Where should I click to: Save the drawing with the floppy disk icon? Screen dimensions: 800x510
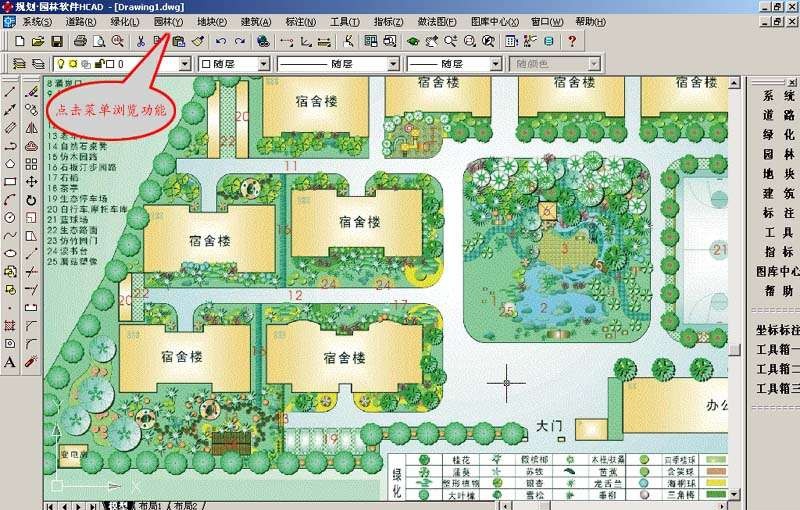[x=57, y=41]
